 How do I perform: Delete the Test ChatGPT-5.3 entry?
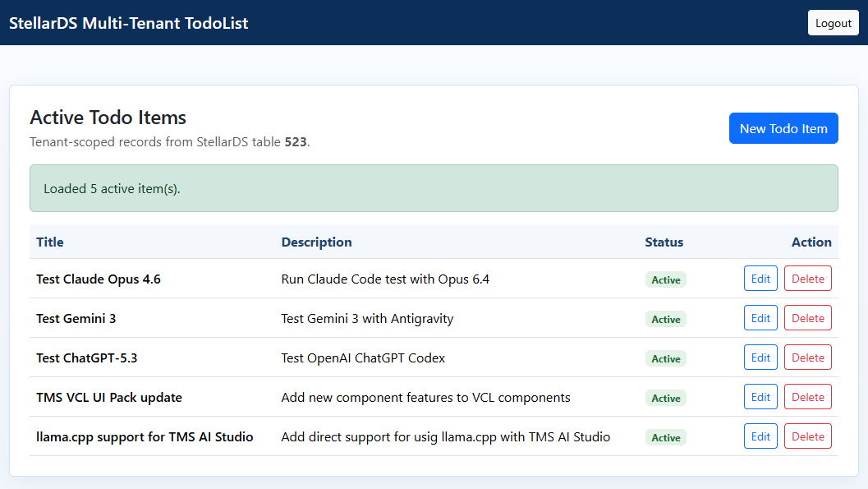point(807,357)
